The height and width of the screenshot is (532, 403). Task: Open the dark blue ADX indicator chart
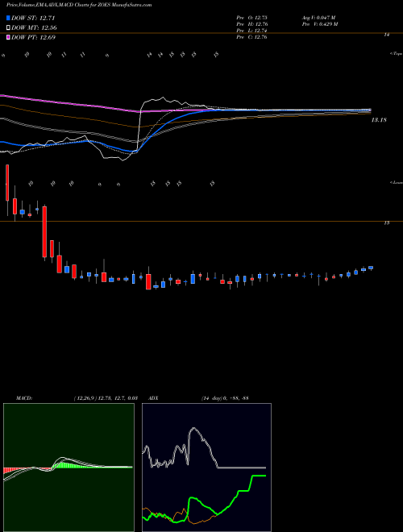[206, 468]
